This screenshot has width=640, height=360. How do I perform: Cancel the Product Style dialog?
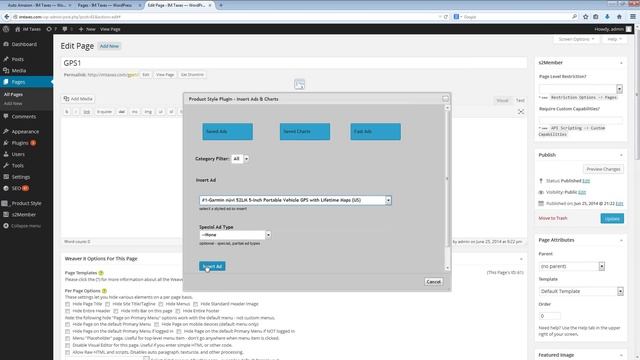coord(433,282)
